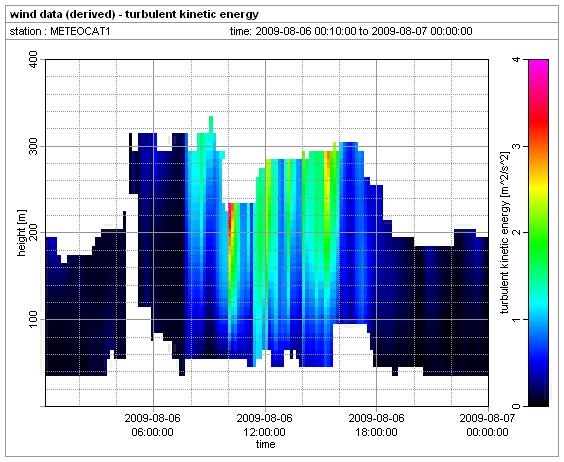Image resolution: width=564 pixels, height=462 pixels.
Task: Click the 'time' x-axis title
Action: click(265, 444)
